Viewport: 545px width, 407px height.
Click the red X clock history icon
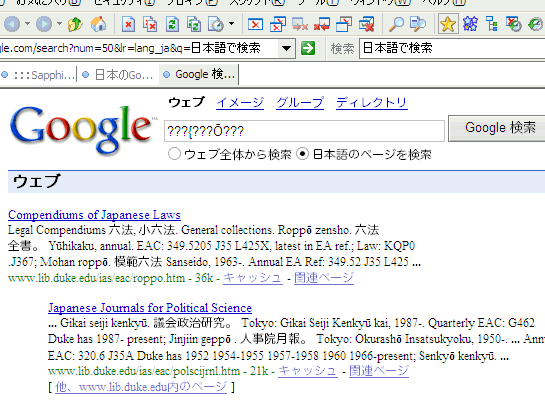[513, 24]
